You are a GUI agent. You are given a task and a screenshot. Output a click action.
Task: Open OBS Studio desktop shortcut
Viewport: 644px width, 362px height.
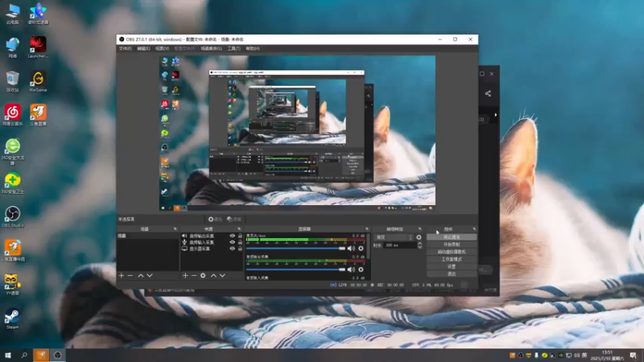[x=13, y=216]
